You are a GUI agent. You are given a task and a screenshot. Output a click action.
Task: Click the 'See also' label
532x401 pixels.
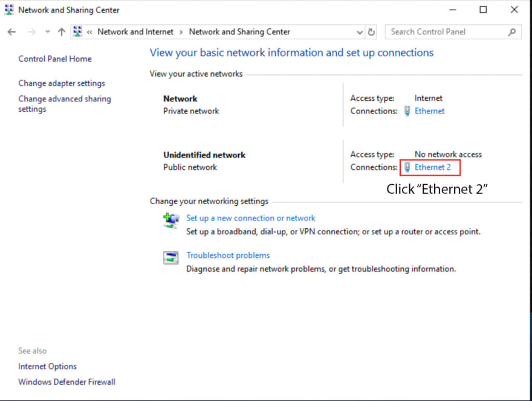point(33,351)
